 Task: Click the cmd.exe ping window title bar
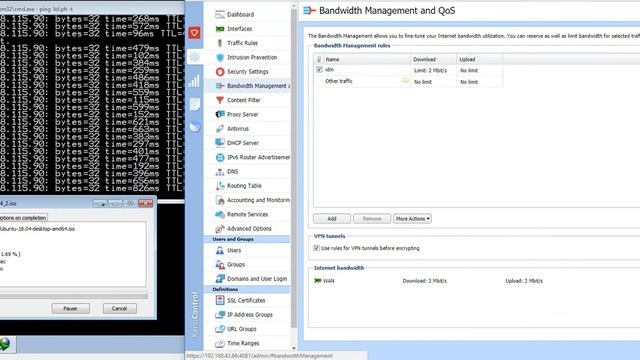coord(92,8)
